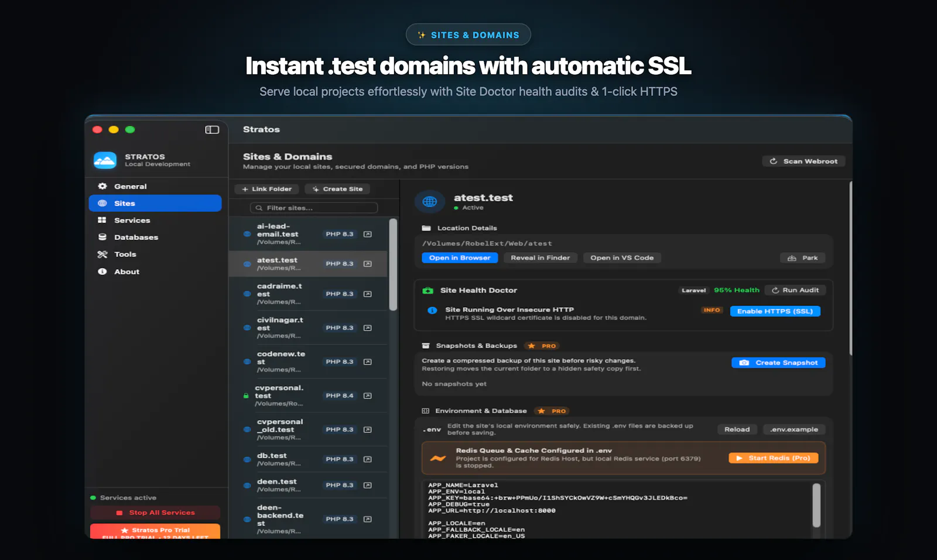The image size is (937, 560).
Task: Click the Stratos Pro Trial banner
Action: pyautogui.click(x=155, y=531)
